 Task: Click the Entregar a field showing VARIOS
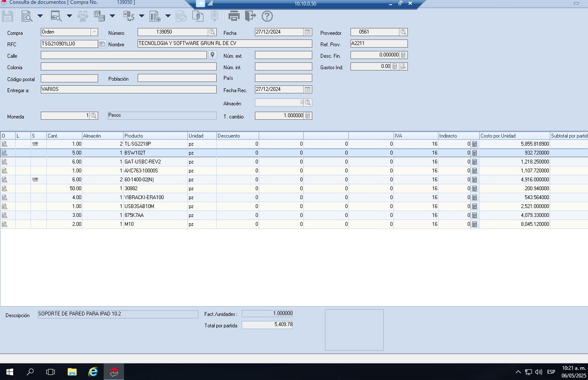click(129, 90)
